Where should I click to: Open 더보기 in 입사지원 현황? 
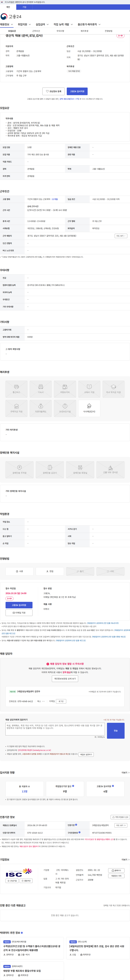[x=125, y=773]
